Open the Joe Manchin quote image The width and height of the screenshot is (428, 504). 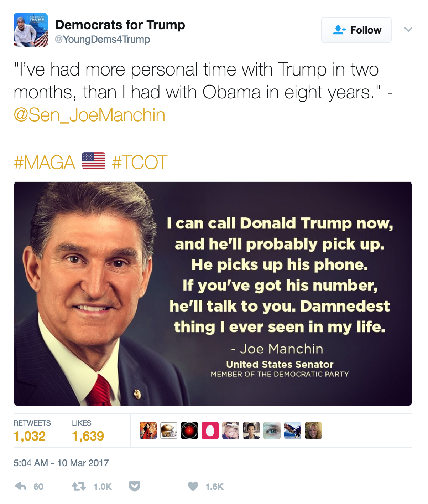(213, 294)
